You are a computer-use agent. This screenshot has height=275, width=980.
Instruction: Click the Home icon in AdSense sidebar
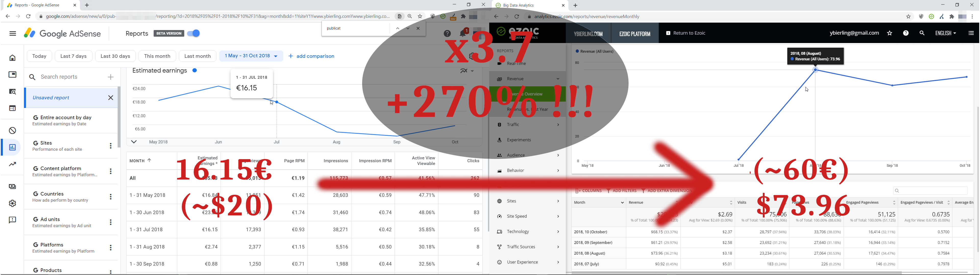pyautogui.click(x=13, y=58)
